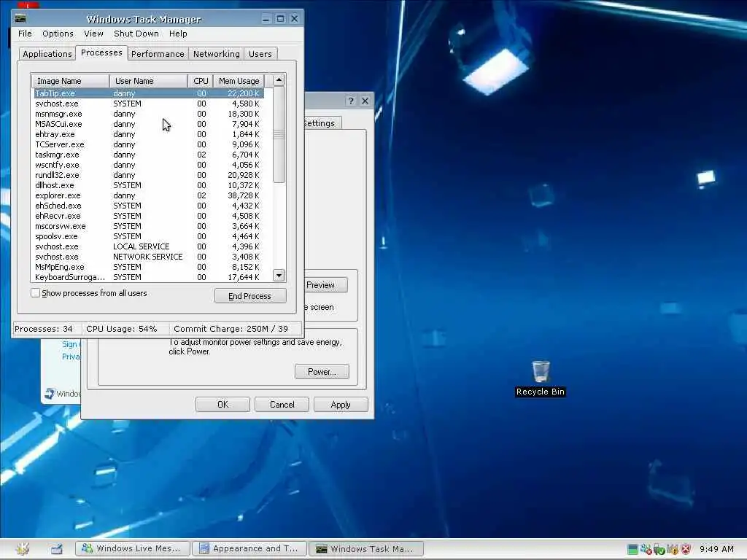Click the End Process button

pyautogui.click(x=250, y=296)
